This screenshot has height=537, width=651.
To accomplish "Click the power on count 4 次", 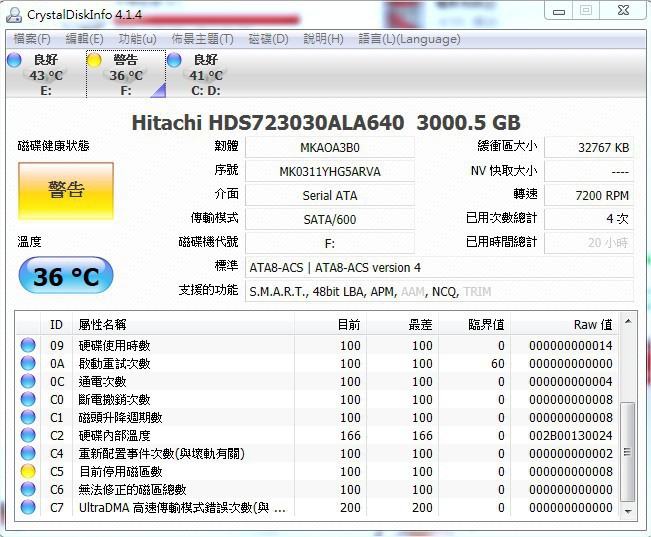I will [x=589, y=218].
